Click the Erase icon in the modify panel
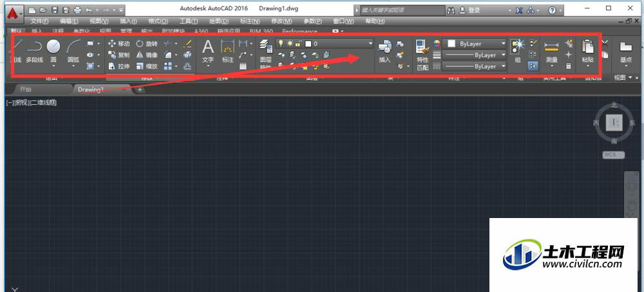The height and width of the screenshot is (292, 644). pos(187,44)
